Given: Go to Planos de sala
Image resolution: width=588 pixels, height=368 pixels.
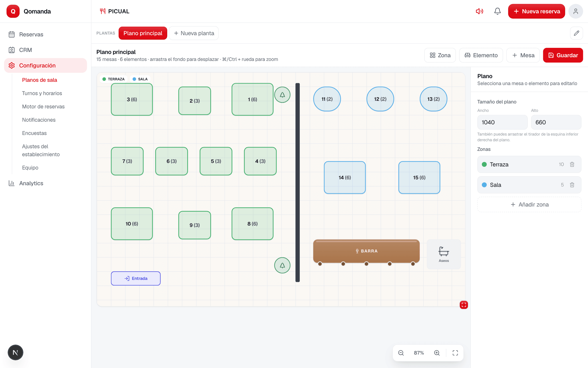Looking at the screenshot, I should 40,80.
